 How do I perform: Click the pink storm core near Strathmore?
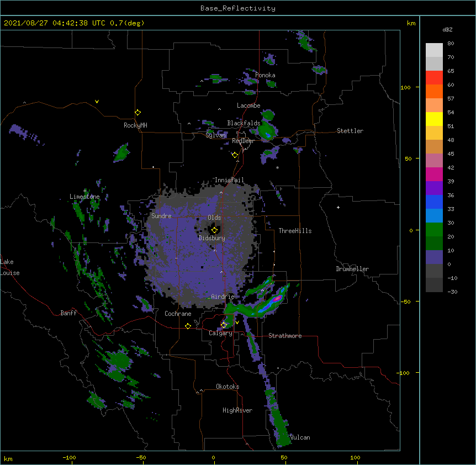[277, 299]
